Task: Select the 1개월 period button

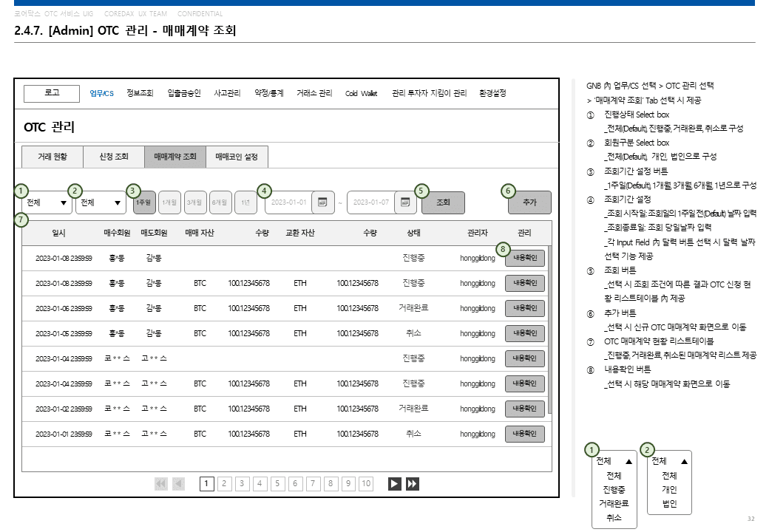Action: click(169, 202)
